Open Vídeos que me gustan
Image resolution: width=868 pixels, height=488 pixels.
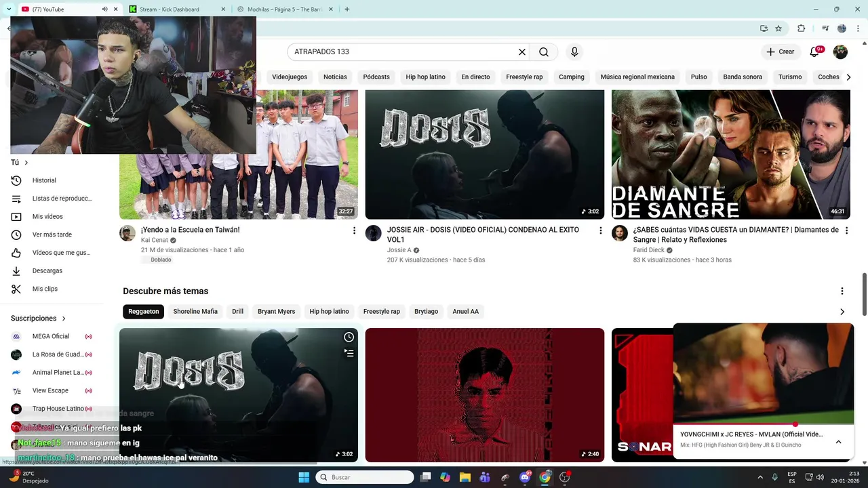[51, 253]
